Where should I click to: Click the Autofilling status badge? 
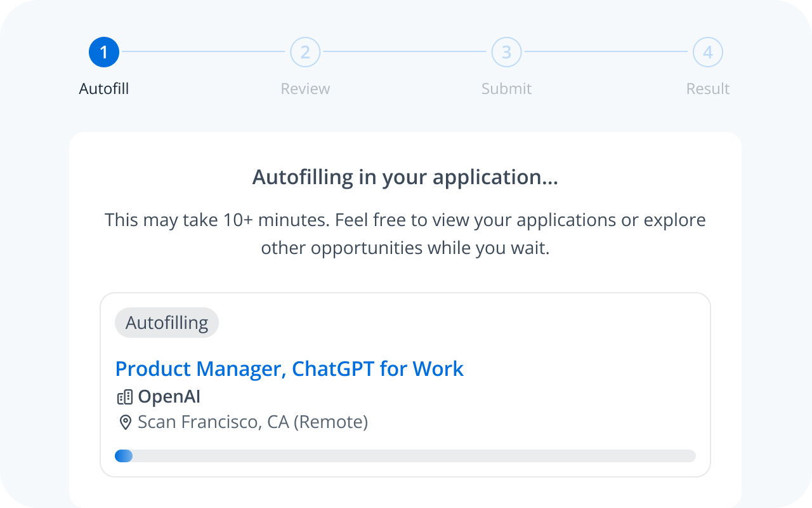(x=167, y=323)
